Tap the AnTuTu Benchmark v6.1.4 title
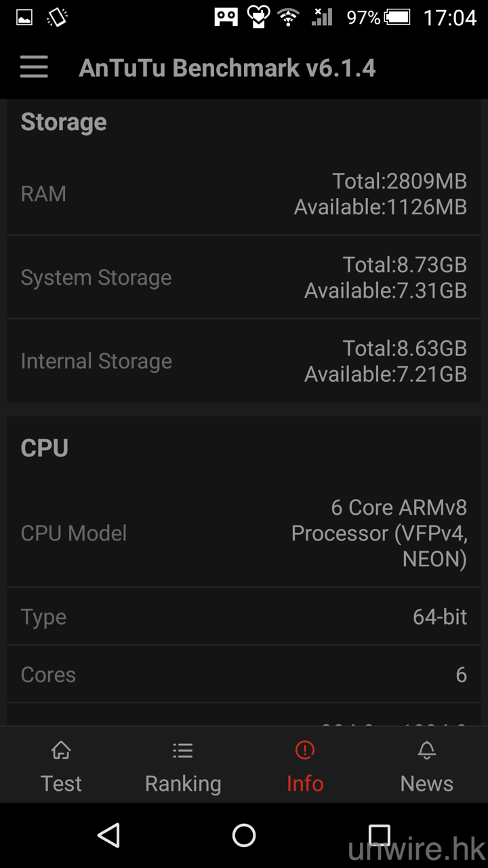Viewport: 488px width, 868px height. [x=227, y=68]
